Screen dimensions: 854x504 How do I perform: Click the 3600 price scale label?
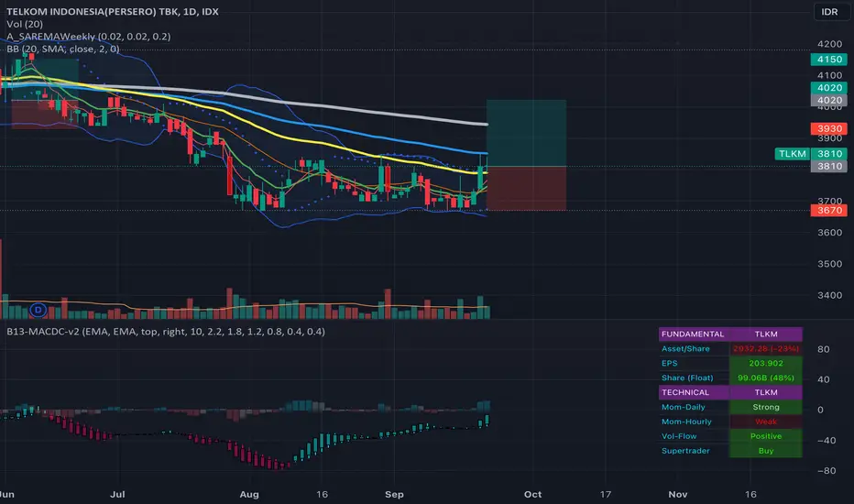tap(829, 233)
